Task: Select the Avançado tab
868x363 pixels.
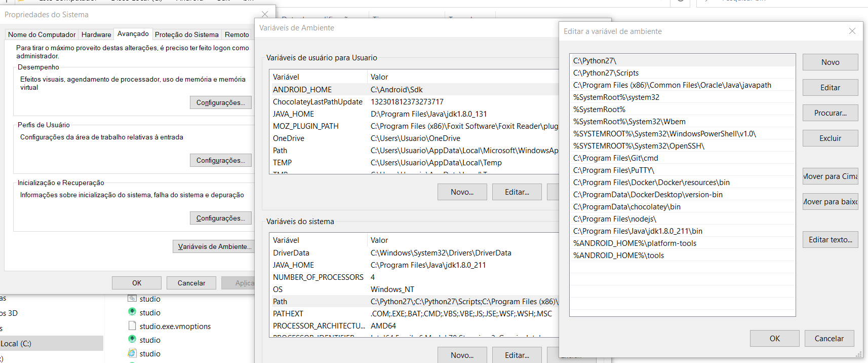Action: point(133,33)
